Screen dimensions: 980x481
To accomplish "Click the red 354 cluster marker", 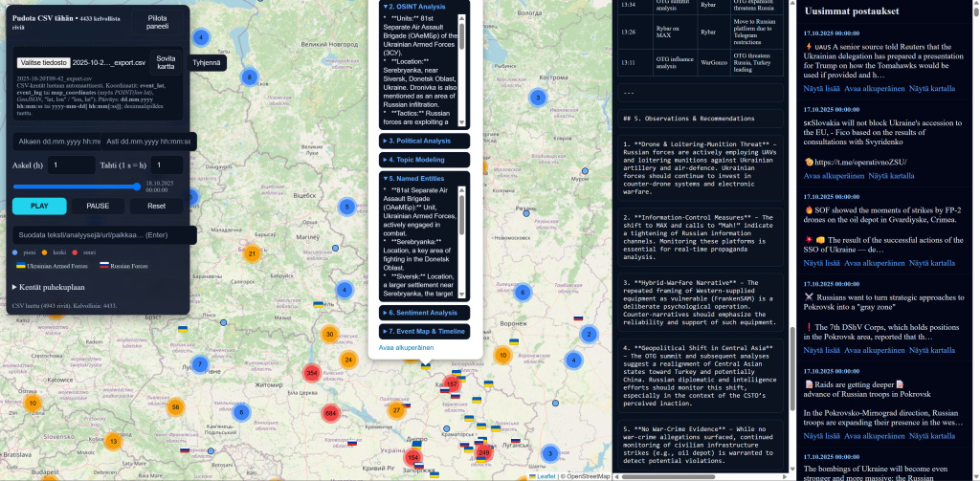I will coord(311,373).
